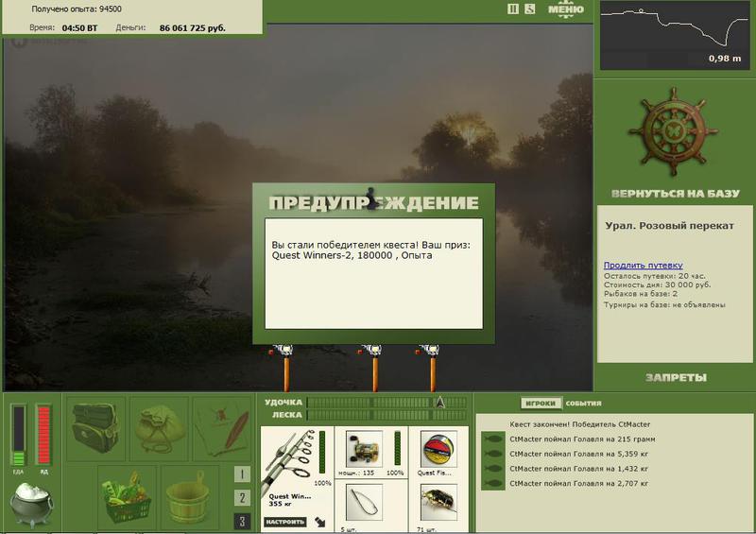Click the НАСТРОИТЬ button
756x534 pixels.
[x=285, y=522]
